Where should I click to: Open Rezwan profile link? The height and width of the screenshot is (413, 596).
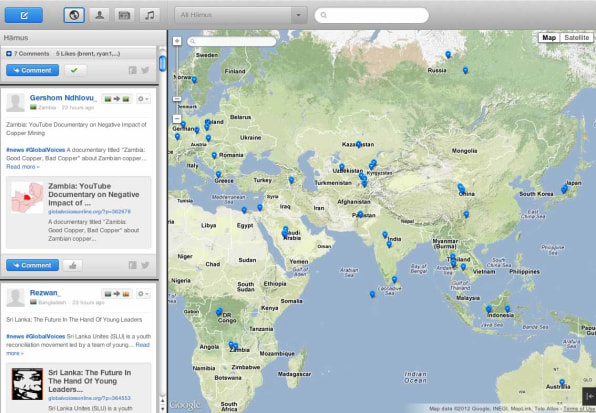coord(45,293)
